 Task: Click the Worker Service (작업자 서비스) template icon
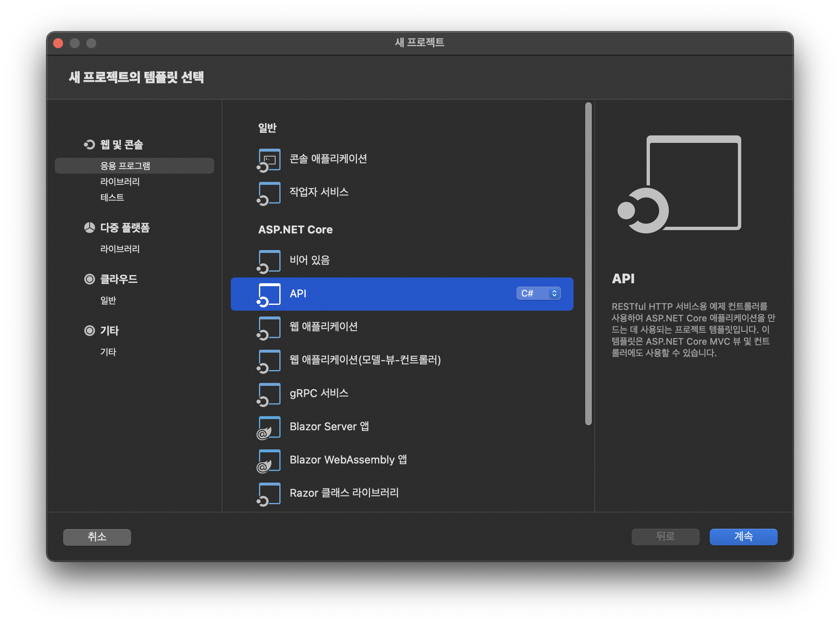(269, 193)
